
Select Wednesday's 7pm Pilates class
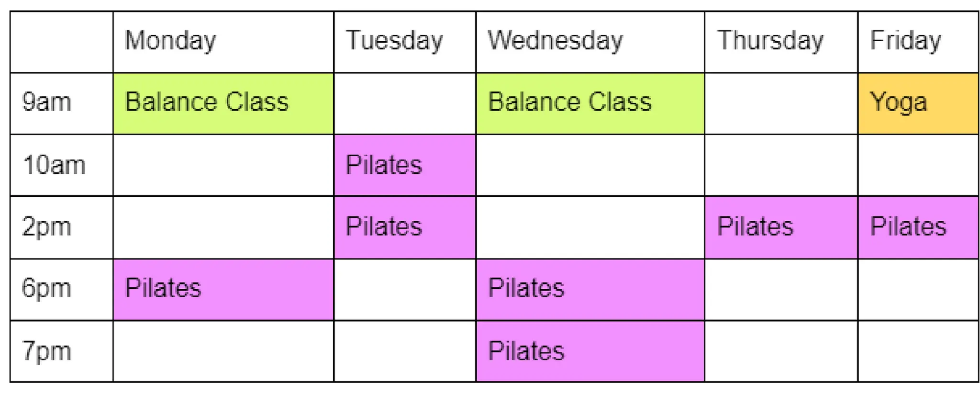pos(590,351)
